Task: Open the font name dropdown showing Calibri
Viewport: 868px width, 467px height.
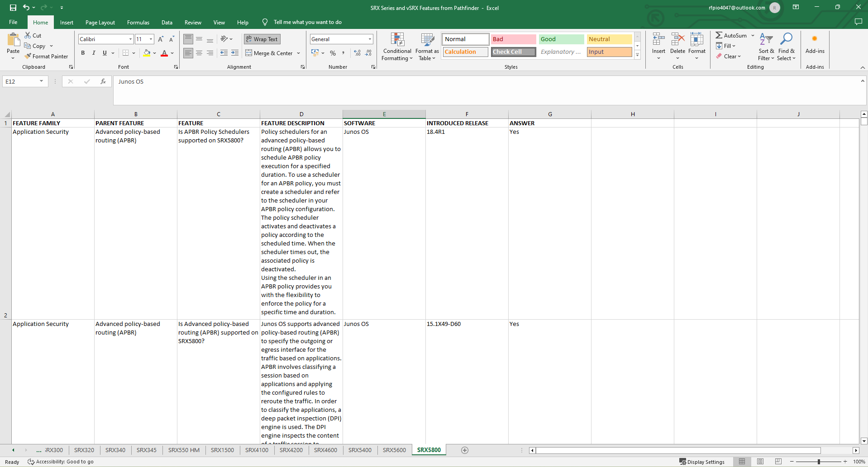Action: click(x=130, y=39)
